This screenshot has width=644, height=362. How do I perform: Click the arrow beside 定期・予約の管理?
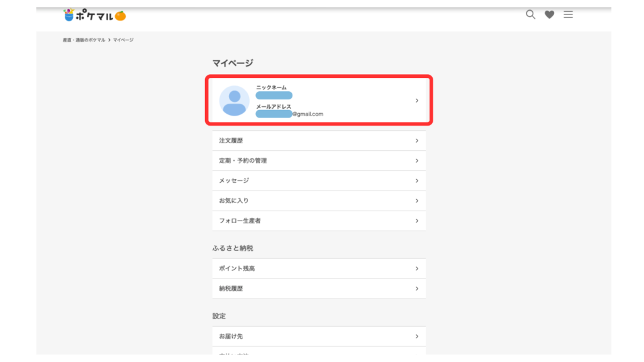coord(417,161)
